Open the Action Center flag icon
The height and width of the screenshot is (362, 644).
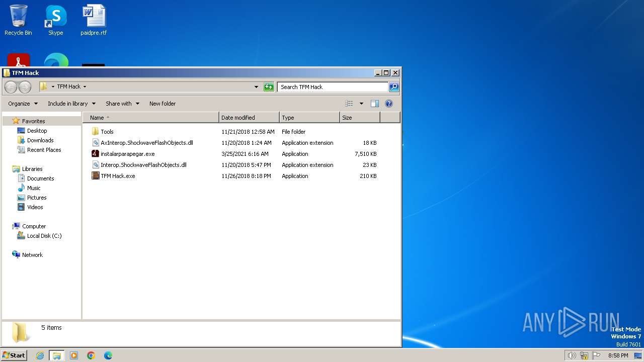pyautogui.click(x=597, y=355)
